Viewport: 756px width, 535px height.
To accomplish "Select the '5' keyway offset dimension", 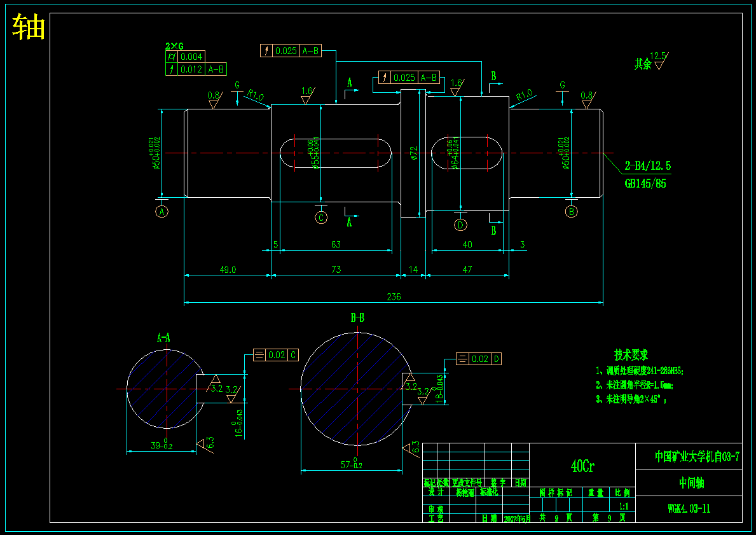I will pos(276,244).
